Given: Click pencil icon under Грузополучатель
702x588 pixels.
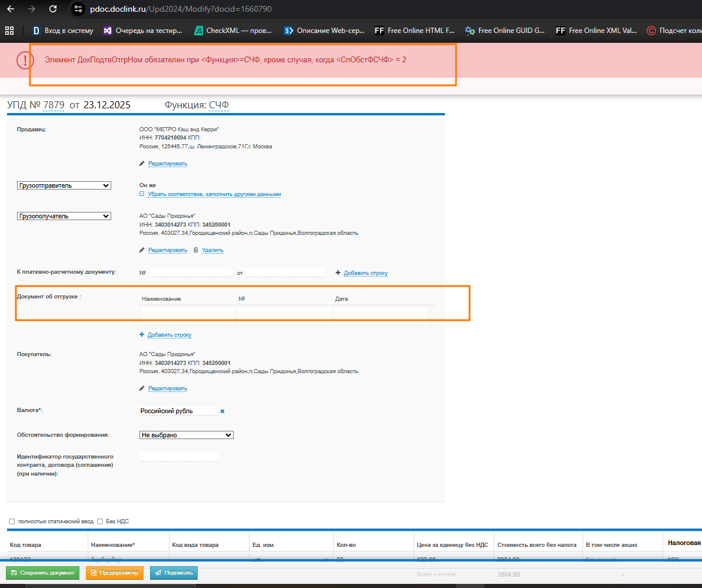Looking at the screenshot, I should (x=142, y=250).
